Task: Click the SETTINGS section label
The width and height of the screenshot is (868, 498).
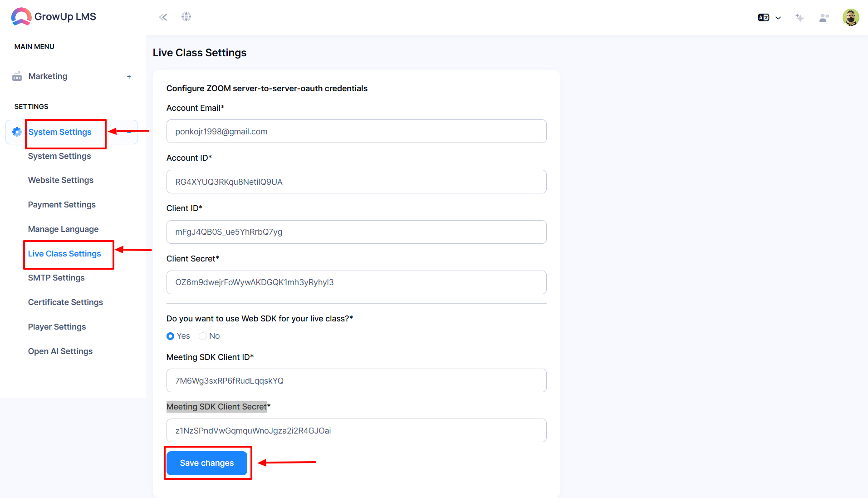Action: pyautogui.click(x=31, y=107)
